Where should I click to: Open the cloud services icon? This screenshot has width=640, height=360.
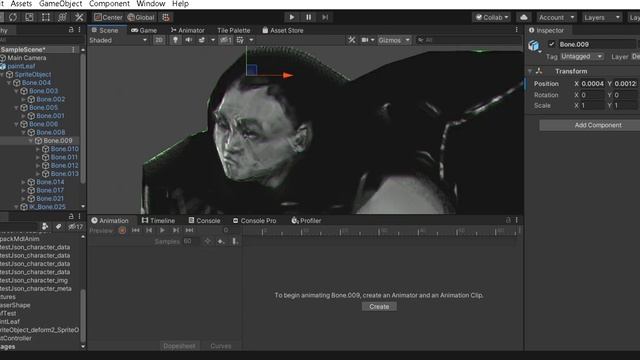[x=524, y=17]
